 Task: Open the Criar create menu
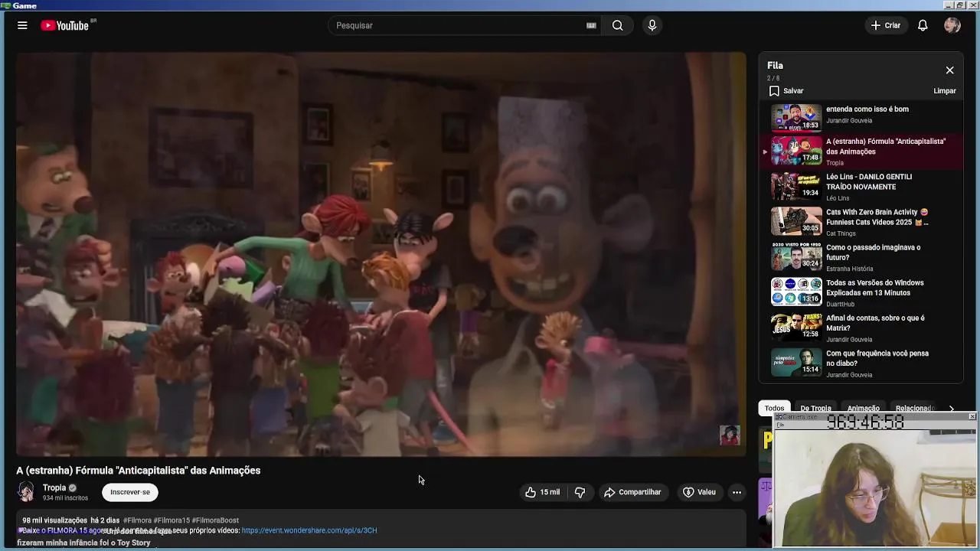[886, 25]
